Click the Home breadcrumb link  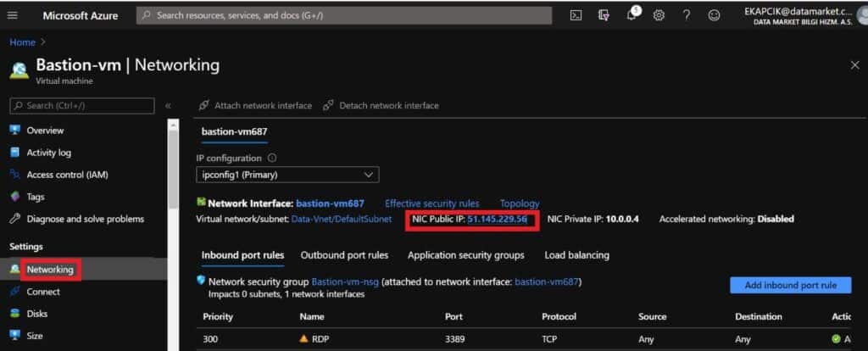click(22, 42)
